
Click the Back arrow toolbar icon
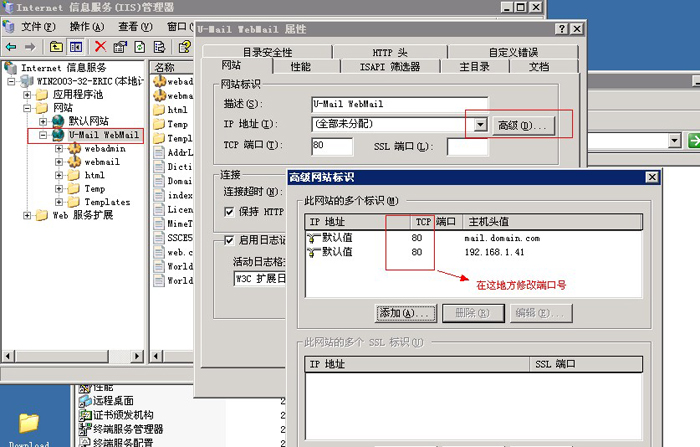[x=11, y=46]
